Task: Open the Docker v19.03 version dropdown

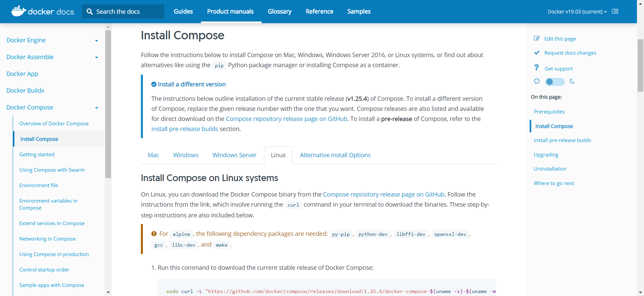Action: 577,11
